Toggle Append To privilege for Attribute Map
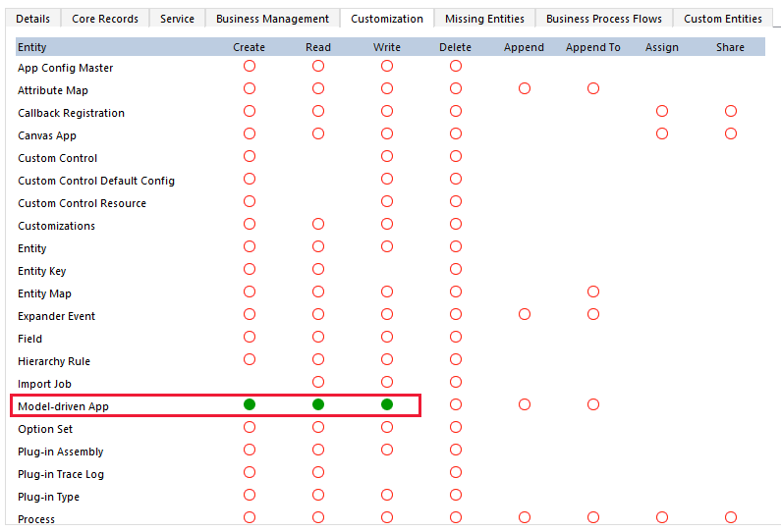781x532 pixels. (x=593, y=88)
